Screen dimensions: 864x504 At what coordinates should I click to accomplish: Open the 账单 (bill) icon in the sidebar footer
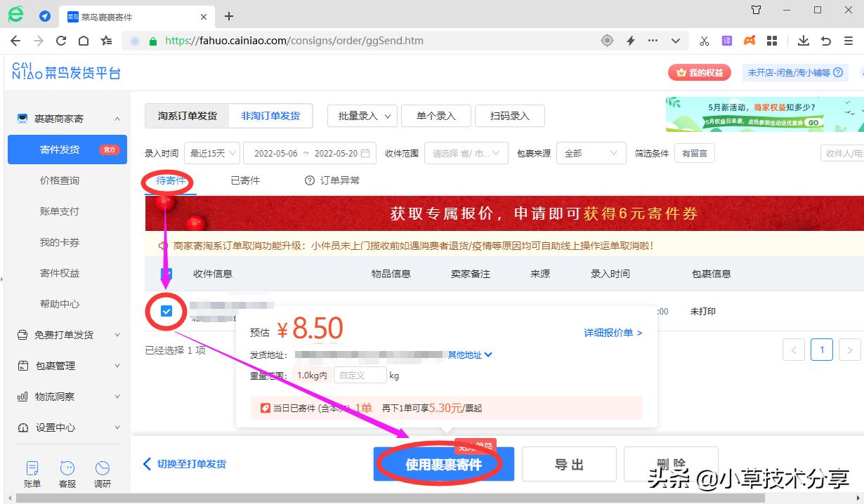tap(31, 472)
